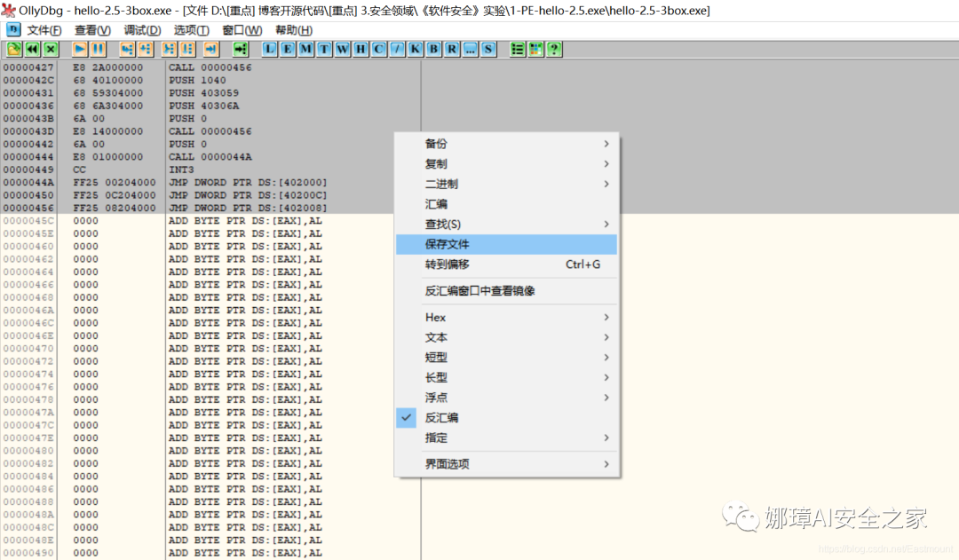Open Run trace with ellipsis button
Viewport: 959px width, 560px height.
click(470, 50)
